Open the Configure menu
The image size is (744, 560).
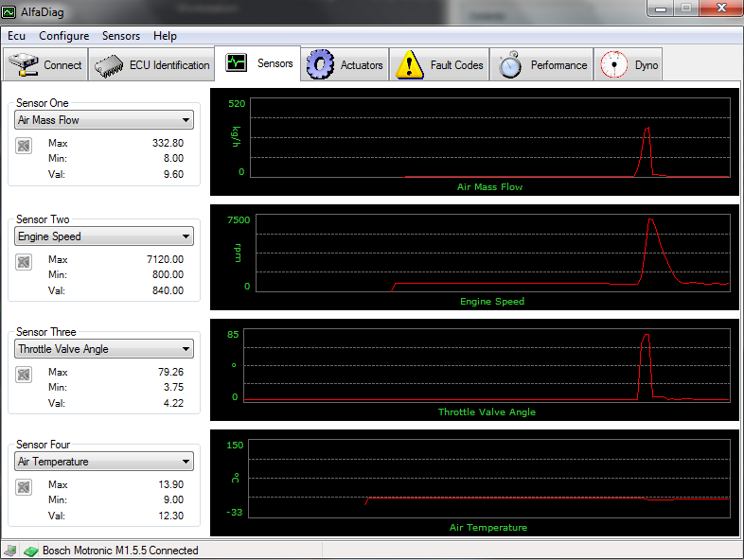click(63, 36)
